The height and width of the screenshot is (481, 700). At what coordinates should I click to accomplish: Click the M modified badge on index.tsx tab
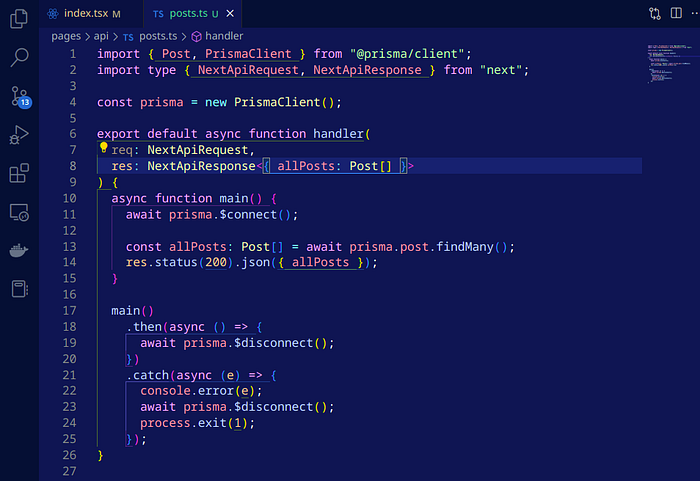117,14
